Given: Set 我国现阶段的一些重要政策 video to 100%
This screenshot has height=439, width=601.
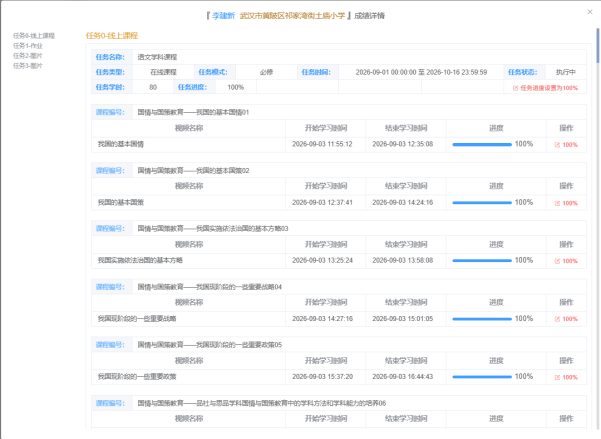Looking at the screenshot, I should 566,377.
